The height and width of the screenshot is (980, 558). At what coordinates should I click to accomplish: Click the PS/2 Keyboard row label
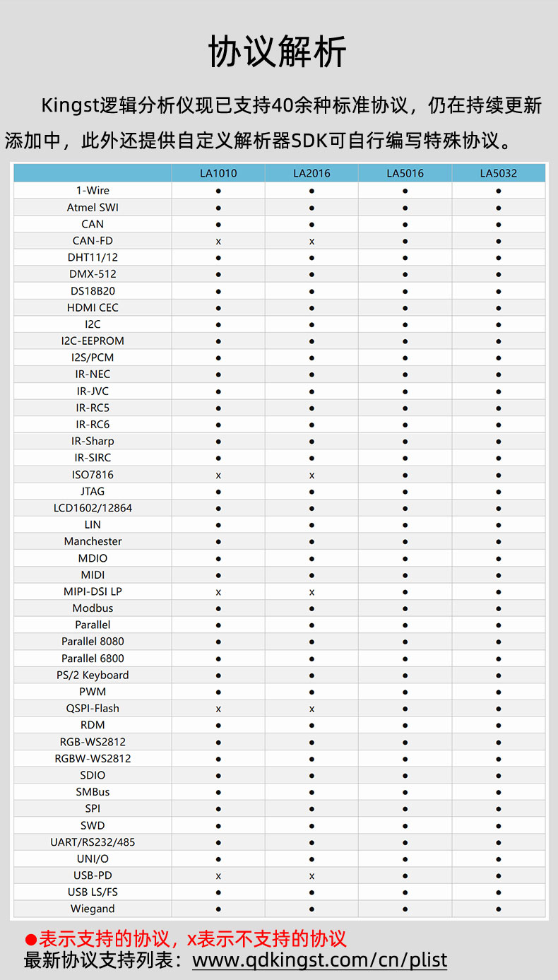point(93,675)
